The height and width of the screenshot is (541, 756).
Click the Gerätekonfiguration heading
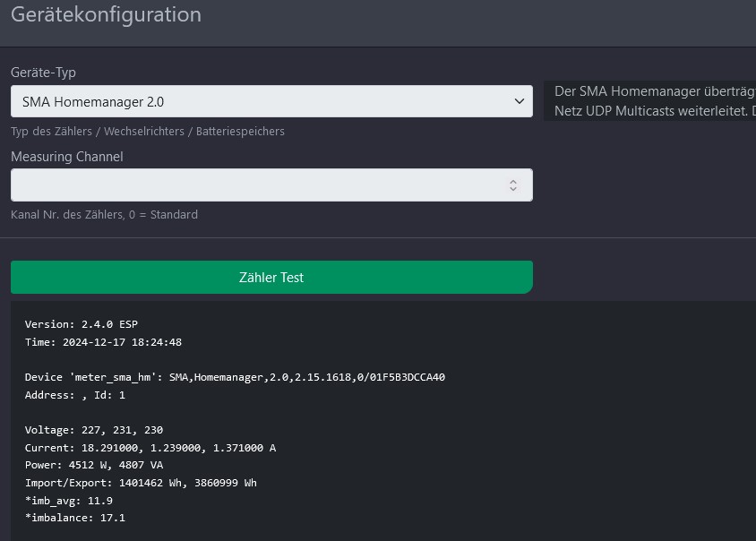(x=106, y=14)
